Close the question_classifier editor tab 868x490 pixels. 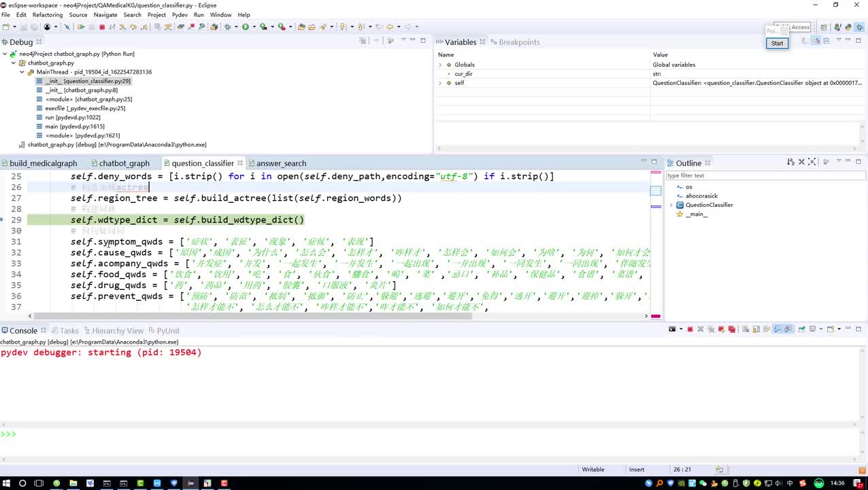(240, 163)
